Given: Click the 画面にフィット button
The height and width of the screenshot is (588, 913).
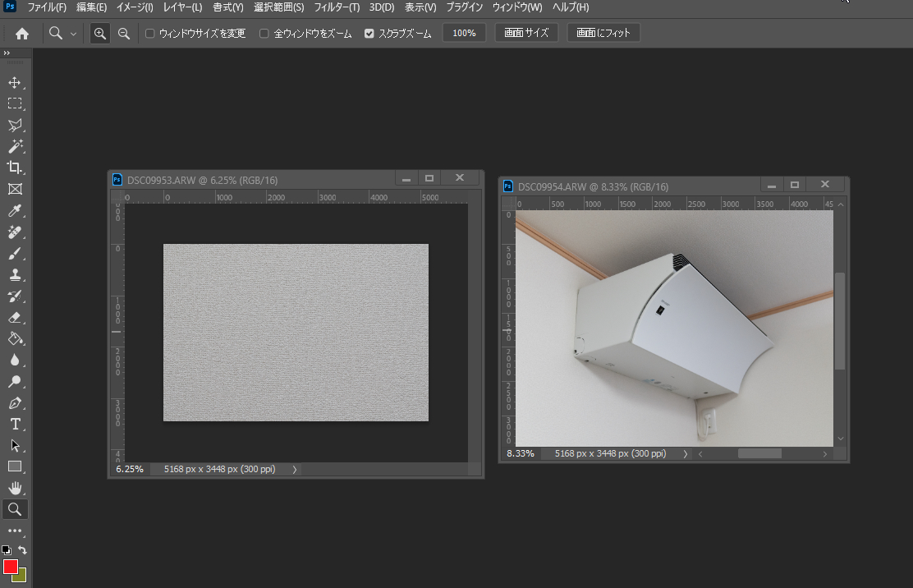Looking at the screenshot, I should point(603,34).
